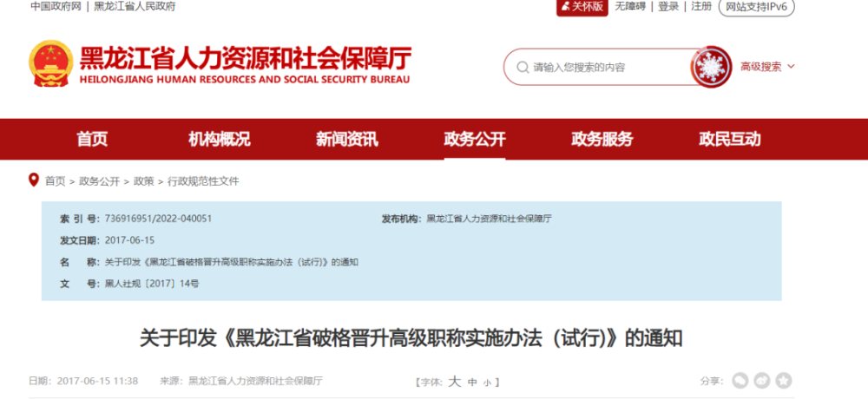This screenshot has width=868, height=399.
Task: Click the date line 2017-06-15 11:38
Action: click(83, 381)
